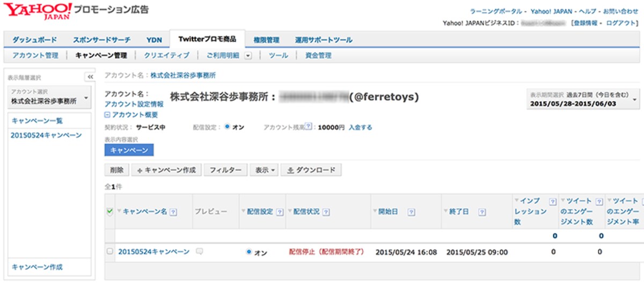Switch to ダッシュボード tab
The width and height of the screenshot is (644, 288).
click(x=34, y=40)
